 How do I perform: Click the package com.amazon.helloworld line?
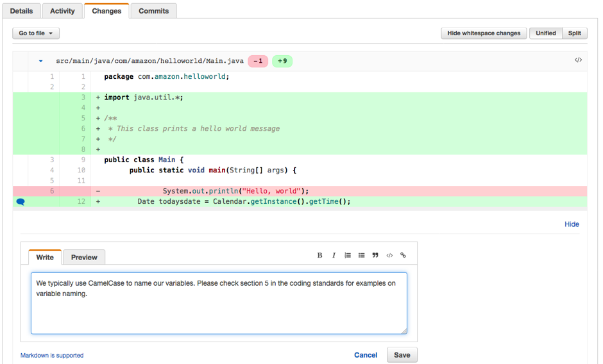coord(300,76)
